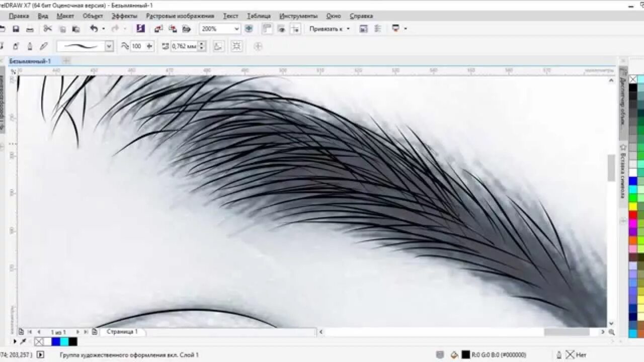Pick the red swatch in the color palette
This screenshot has width=644, height=362.
633,215
